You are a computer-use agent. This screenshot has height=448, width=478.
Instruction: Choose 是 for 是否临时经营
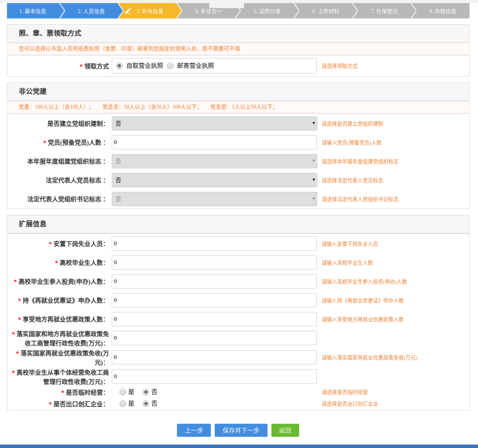coord(123,392)
